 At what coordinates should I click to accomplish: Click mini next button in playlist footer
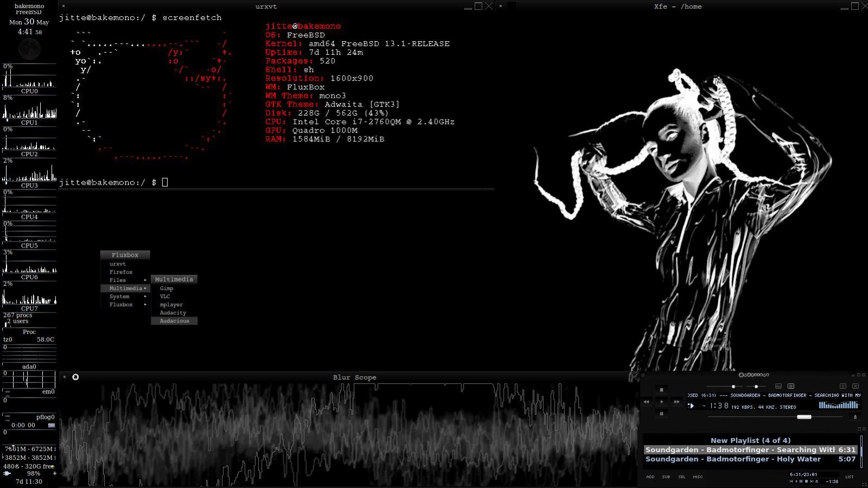(x=812, y=481)
